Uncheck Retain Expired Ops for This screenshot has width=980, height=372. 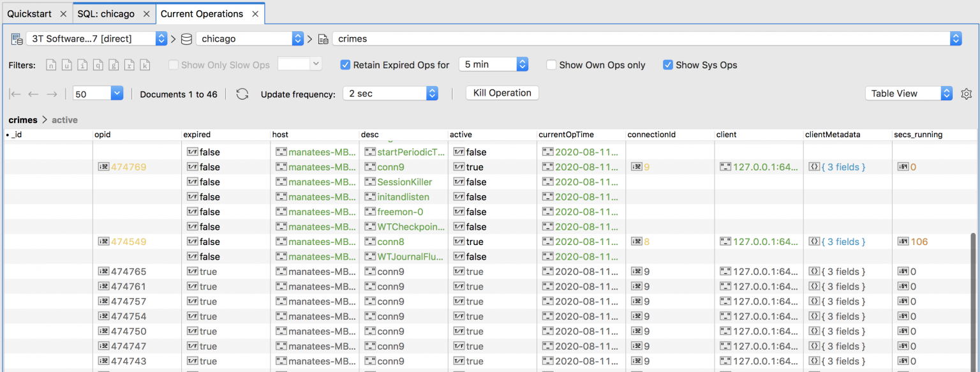345,64
